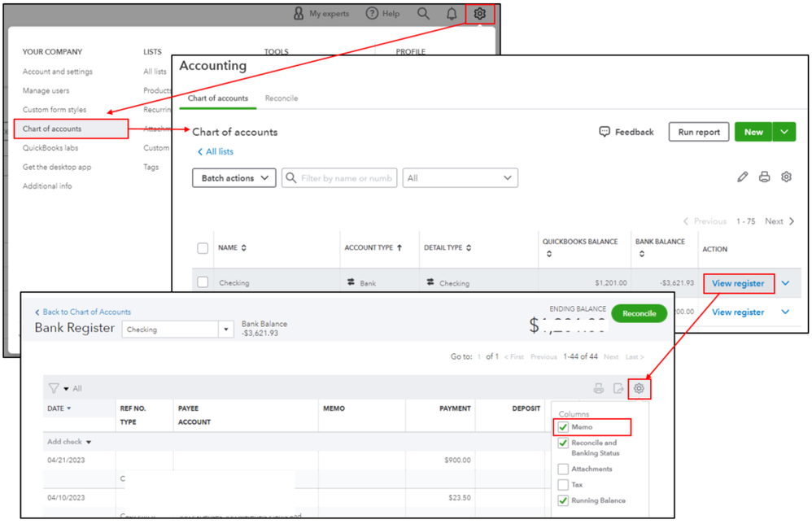
Task: Open My experts in top bar
Action: pos(321,14)
